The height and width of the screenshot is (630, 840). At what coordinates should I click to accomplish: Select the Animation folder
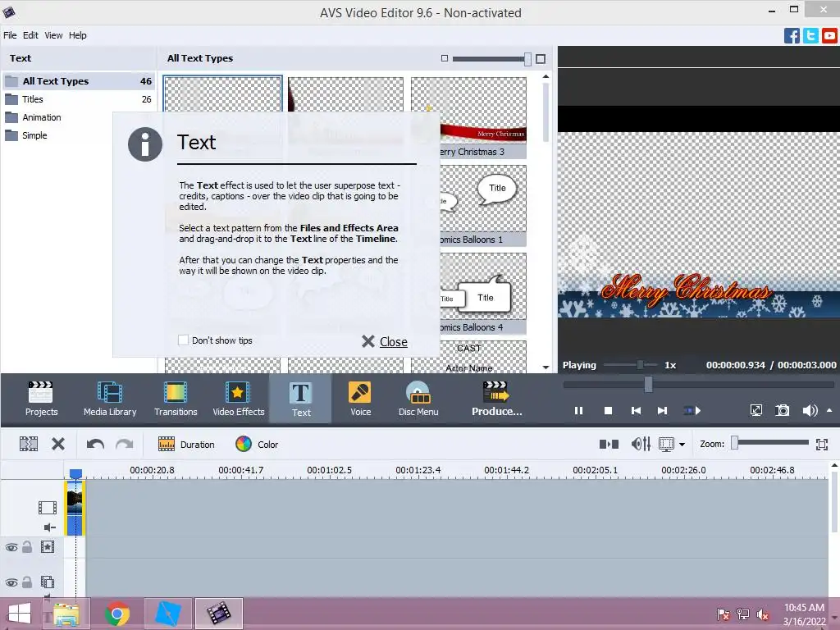(79, 117)
